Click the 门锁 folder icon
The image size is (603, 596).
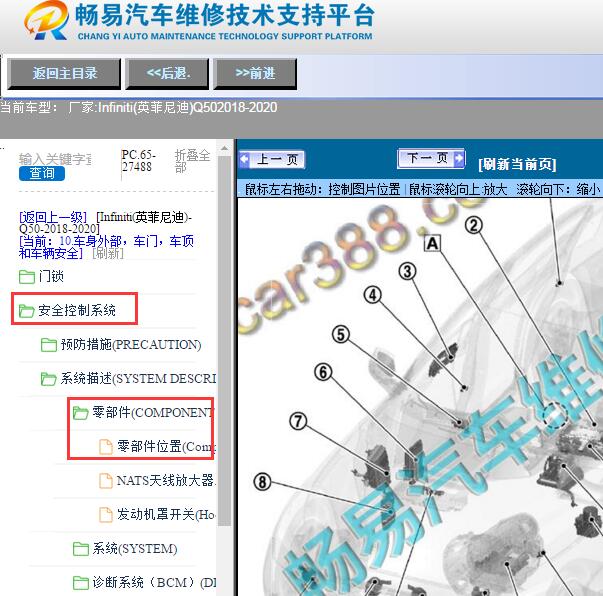click(x=27, y=276)
